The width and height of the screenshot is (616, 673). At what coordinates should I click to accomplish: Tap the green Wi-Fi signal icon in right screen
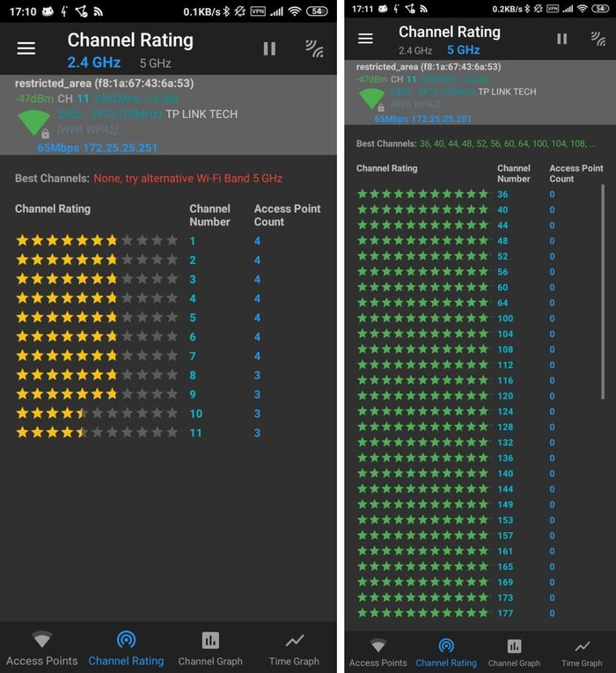(371, 99)
